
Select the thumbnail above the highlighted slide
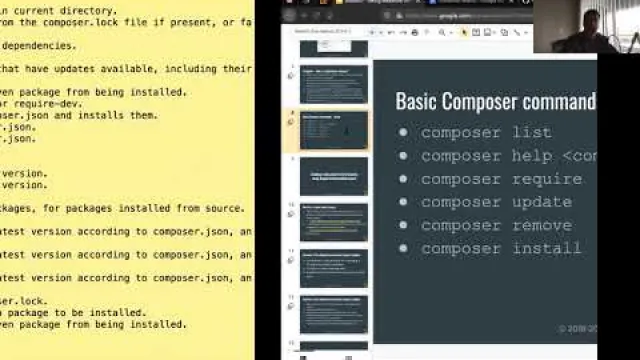coord(334,84)
